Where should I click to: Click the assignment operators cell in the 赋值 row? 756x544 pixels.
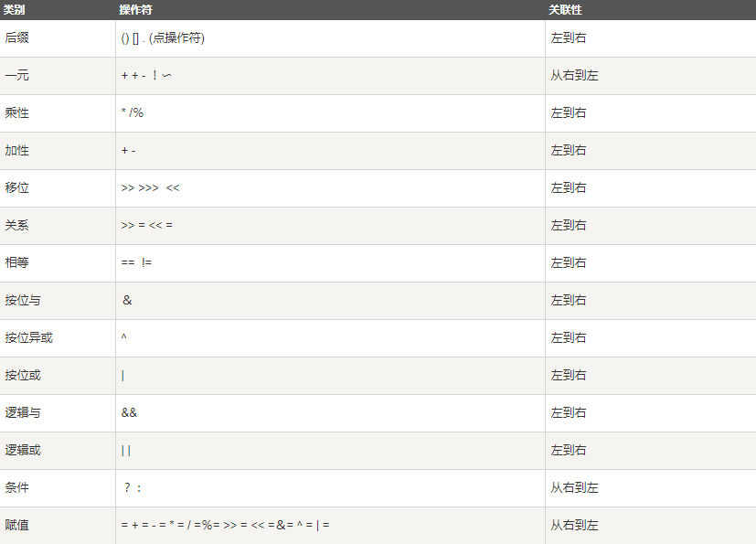pyautogui.click(x=225, y=525)
